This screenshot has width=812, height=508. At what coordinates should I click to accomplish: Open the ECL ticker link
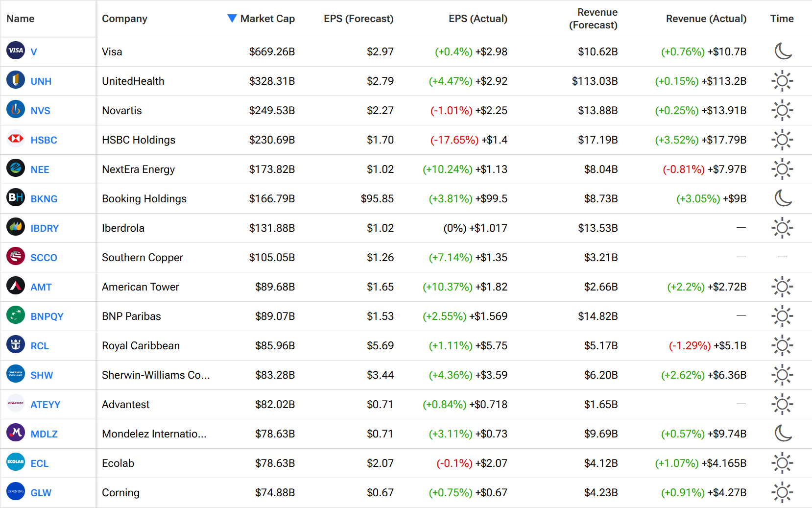click(39, 463)
